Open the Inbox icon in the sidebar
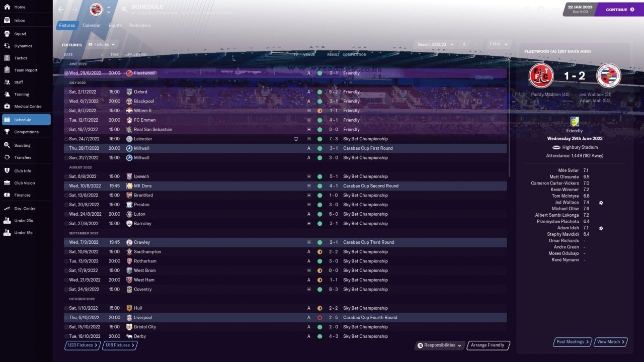644x362 pixels. (8, 21)
